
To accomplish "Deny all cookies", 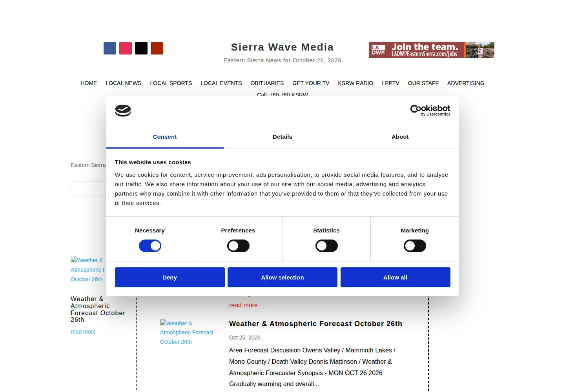I will click(170, 277).
